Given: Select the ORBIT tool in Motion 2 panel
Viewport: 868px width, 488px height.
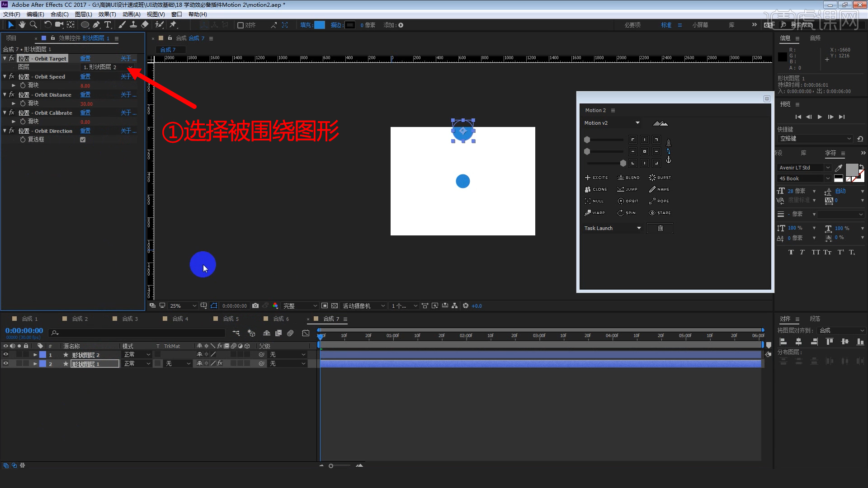Looking at the screenshot, I should [x=628, y=201].
